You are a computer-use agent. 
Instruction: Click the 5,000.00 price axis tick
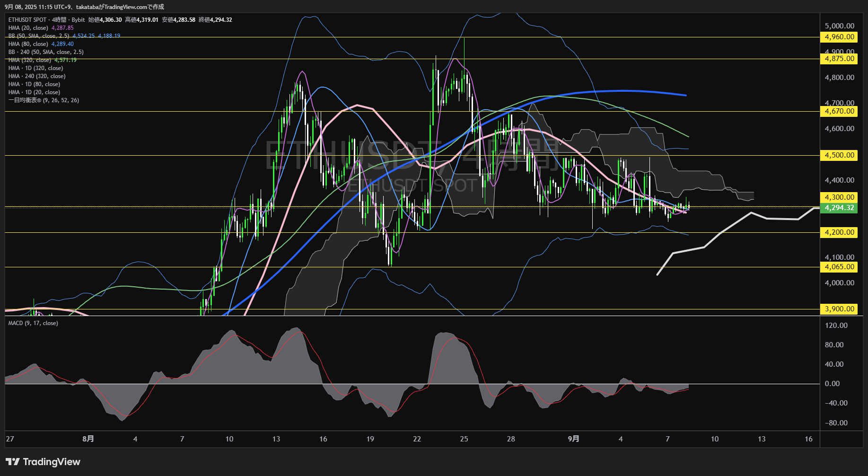click(840, 26)
